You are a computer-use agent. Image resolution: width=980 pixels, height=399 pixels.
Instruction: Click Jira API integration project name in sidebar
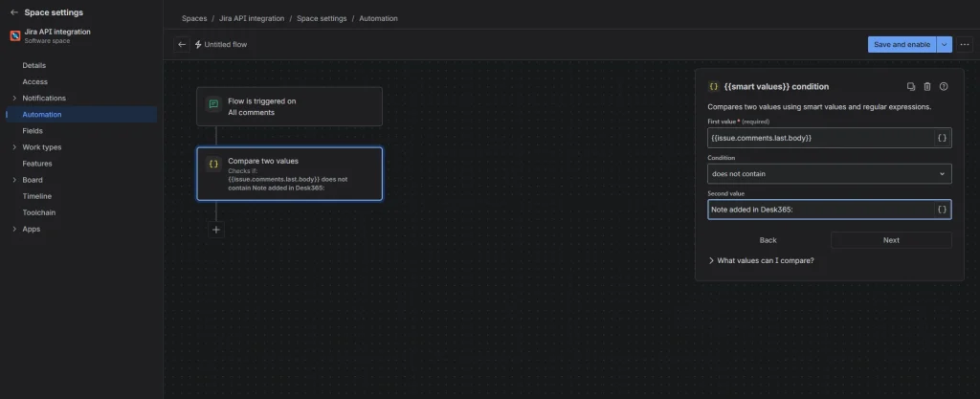(57, 32)
